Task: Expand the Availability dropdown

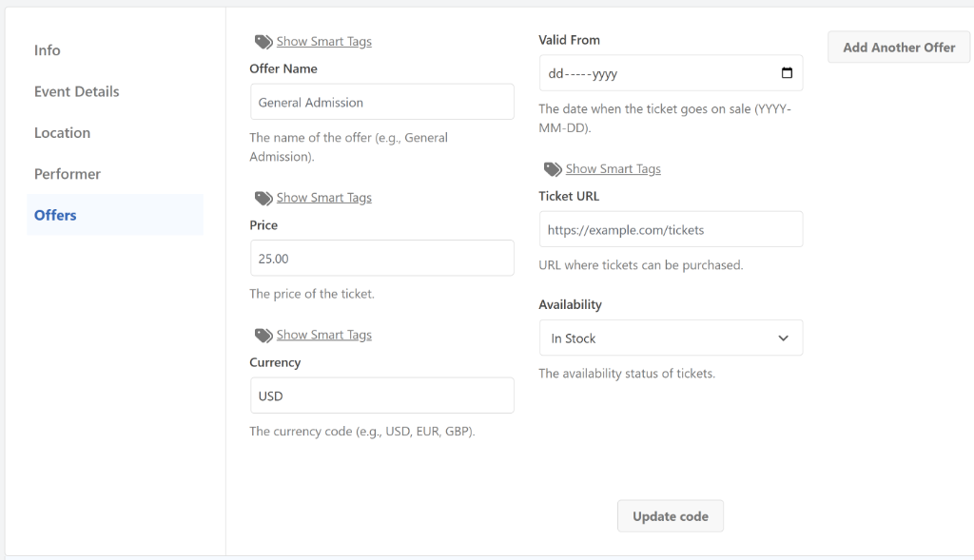Action: 671,338
